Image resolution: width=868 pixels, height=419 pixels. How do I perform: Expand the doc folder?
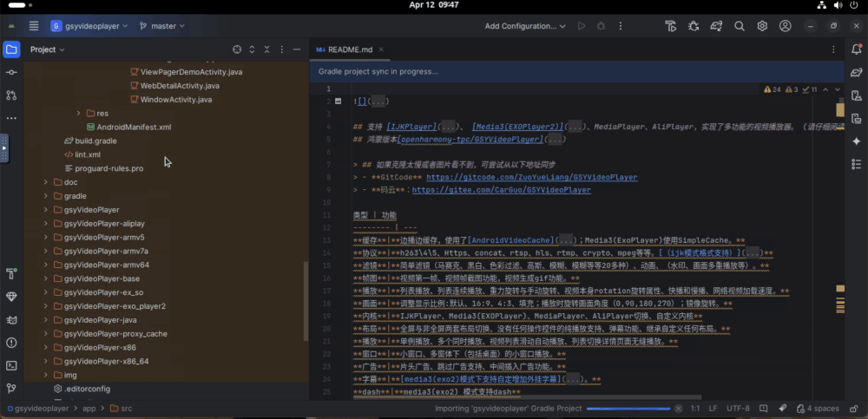46,182
